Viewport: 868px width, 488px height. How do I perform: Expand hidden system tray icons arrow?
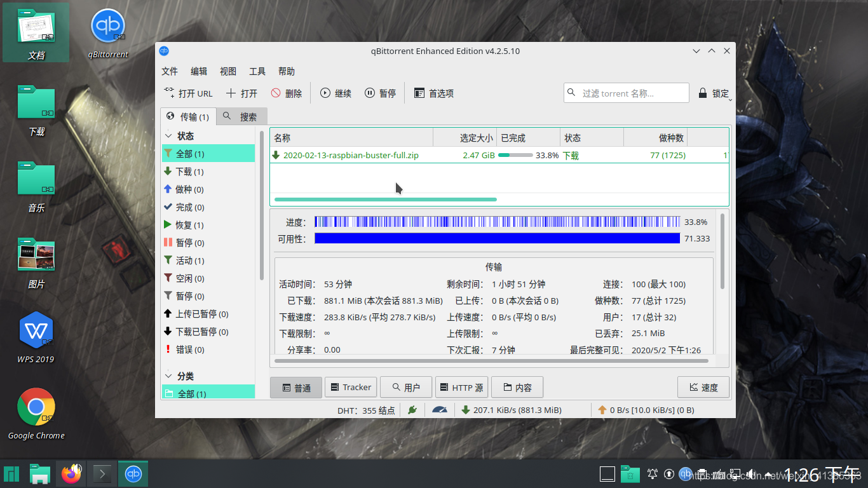(768, 474)
